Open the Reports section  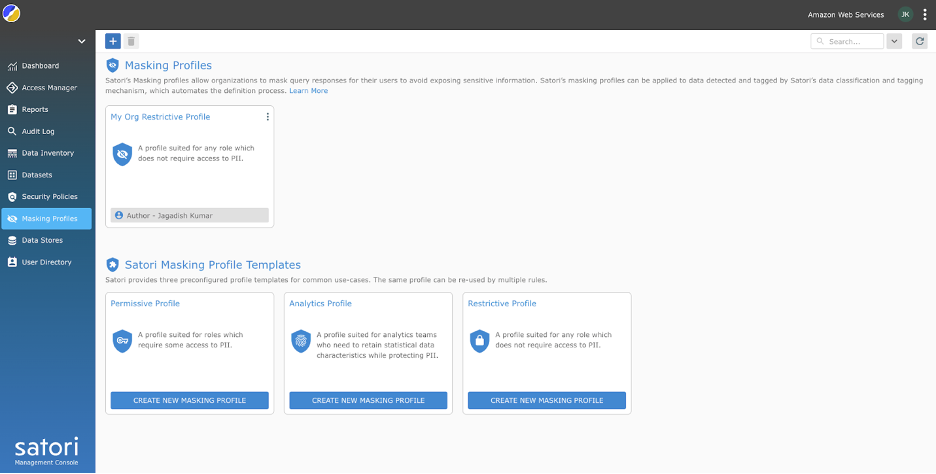point(47,109)
